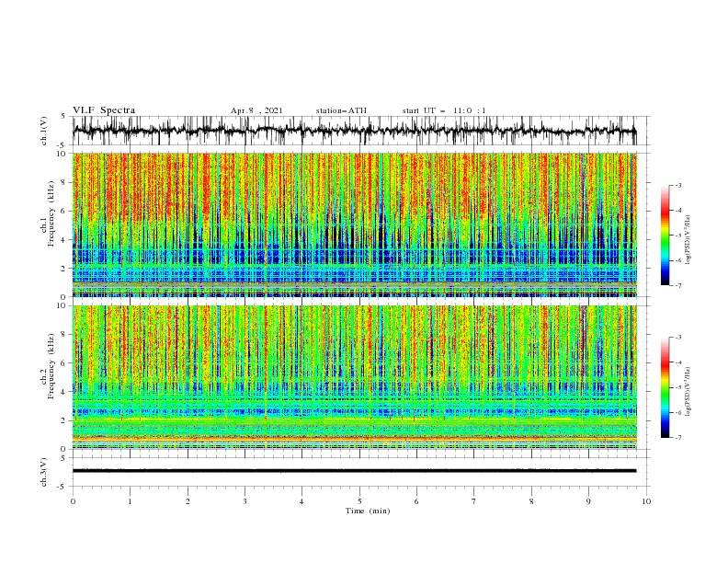Click time-axis tick label "1"
This screenshot has height=563, width=728.
click(130, 501)
